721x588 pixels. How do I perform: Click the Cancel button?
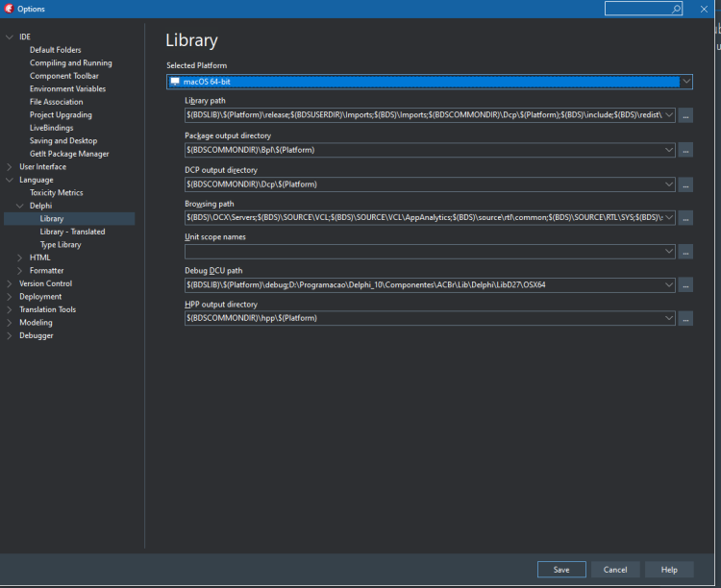coord(615,570)
